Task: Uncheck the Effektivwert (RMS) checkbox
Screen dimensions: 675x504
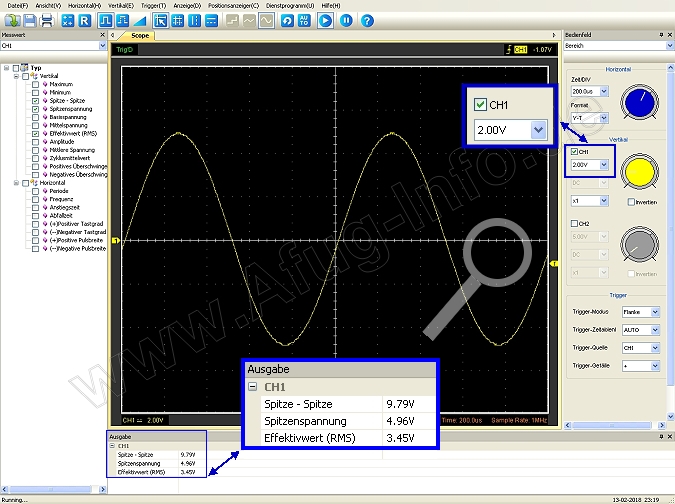Action: (x=35, y=134)
